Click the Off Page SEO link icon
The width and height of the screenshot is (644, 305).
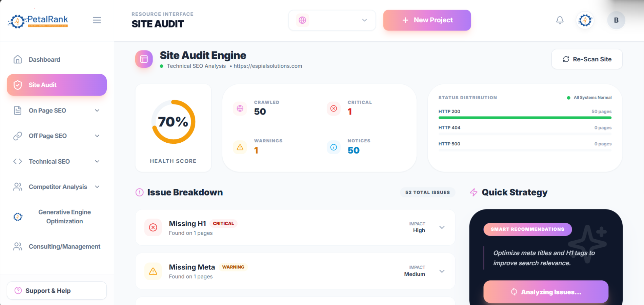[x=18, y=136]
